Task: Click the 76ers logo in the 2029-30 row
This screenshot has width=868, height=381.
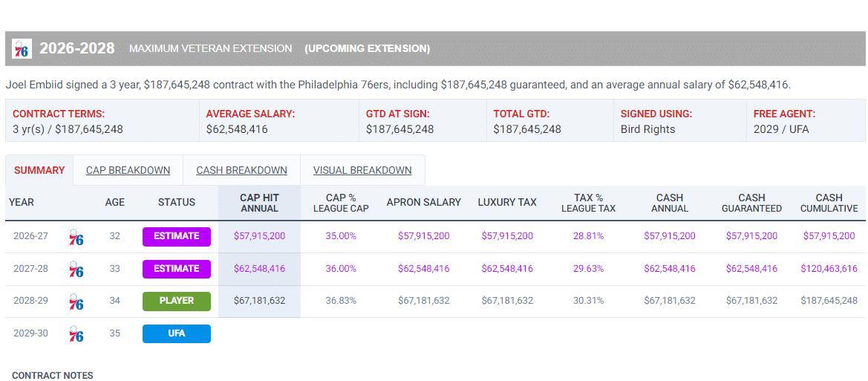Action: click(76, 334)
